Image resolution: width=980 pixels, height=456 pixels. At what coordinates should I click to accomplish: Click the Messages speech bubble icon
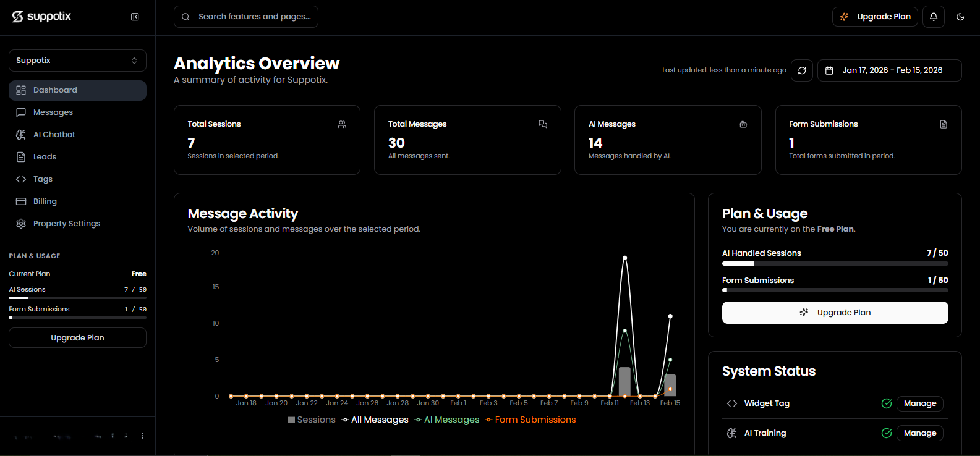(x=21, y=112)
